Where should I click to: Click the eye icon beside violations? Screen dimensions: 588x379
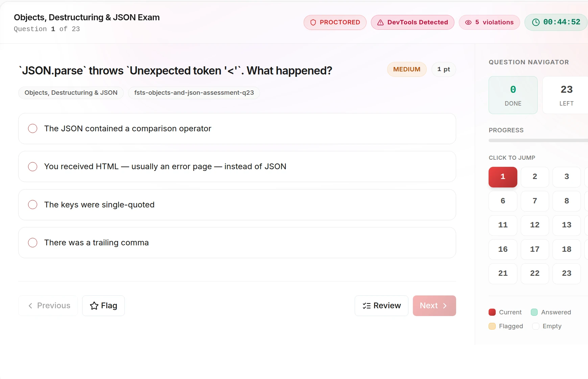(468, 22)
